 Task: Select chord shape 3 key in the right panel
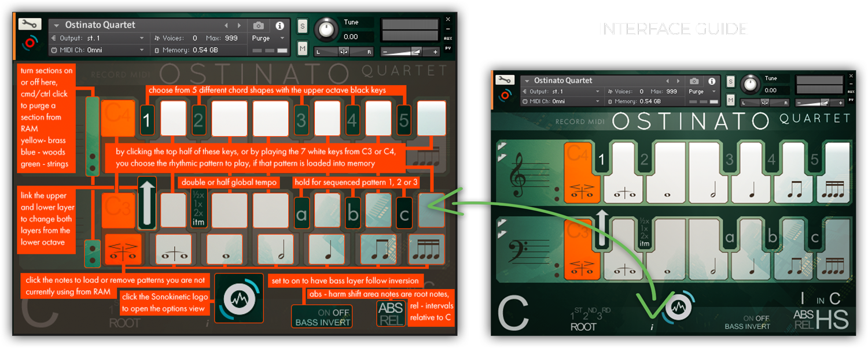coord(729,160)
